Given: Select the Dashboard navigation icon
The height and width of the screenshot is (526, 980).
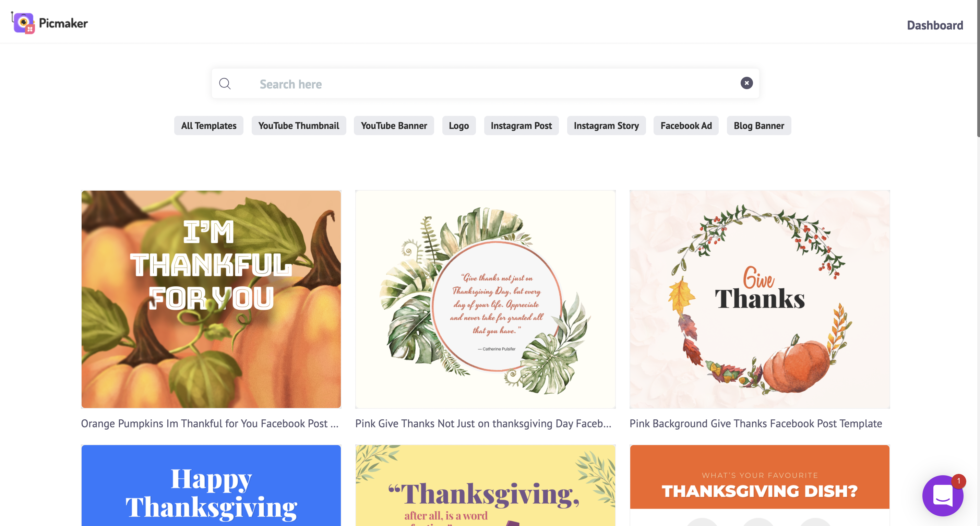Looking at the screenshot, I should 935,24.
